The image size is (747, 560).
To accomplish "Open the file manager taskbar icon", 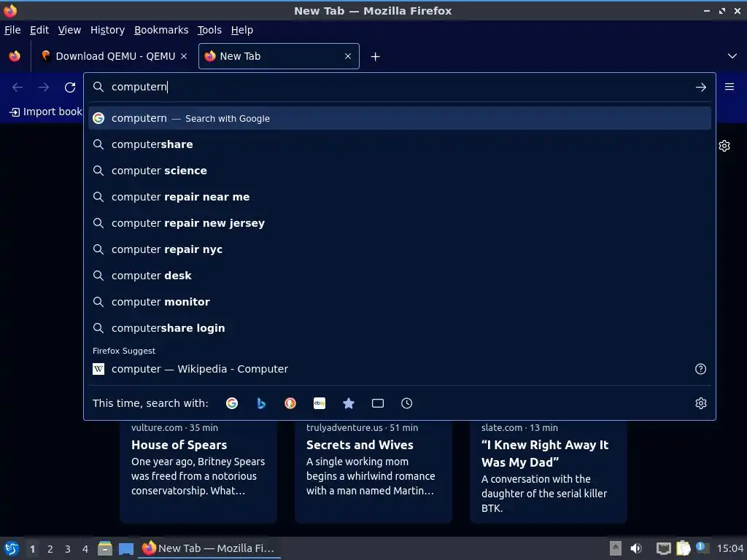I will coord(105,548).
